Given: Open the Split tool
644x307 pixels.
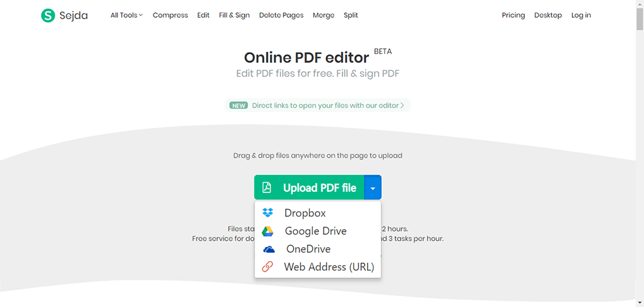Looking at the screenshot, I should [x=351, y=15].
